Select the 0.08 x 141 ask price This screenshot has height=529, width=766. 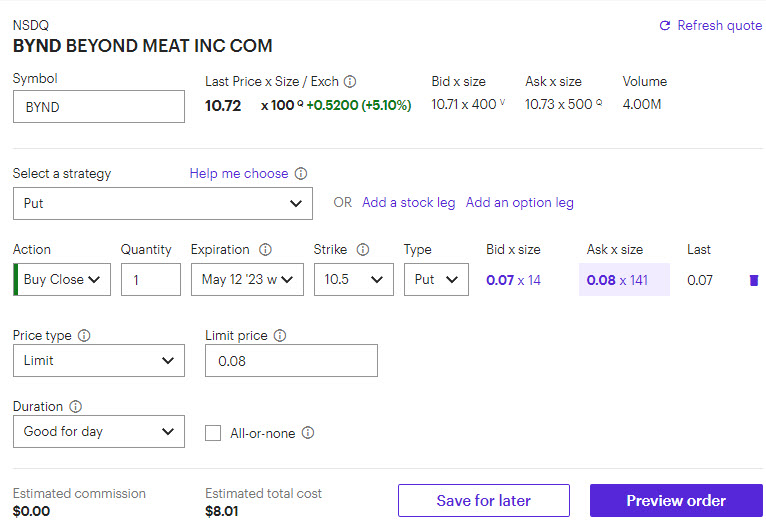pos(624,280)
